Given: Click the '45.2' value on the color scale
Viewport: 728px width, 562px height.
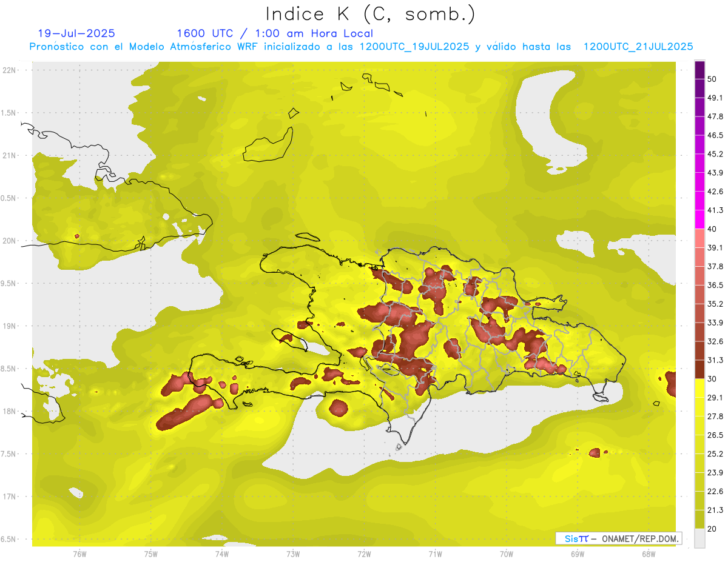Looking at the screenshot, I should [715, 154].
